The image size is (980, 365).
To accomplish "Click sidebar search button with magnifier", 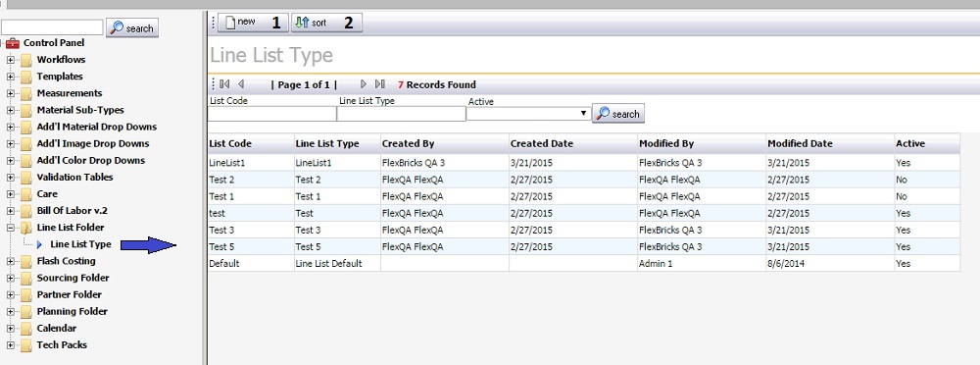I will (x=132, y=27).
